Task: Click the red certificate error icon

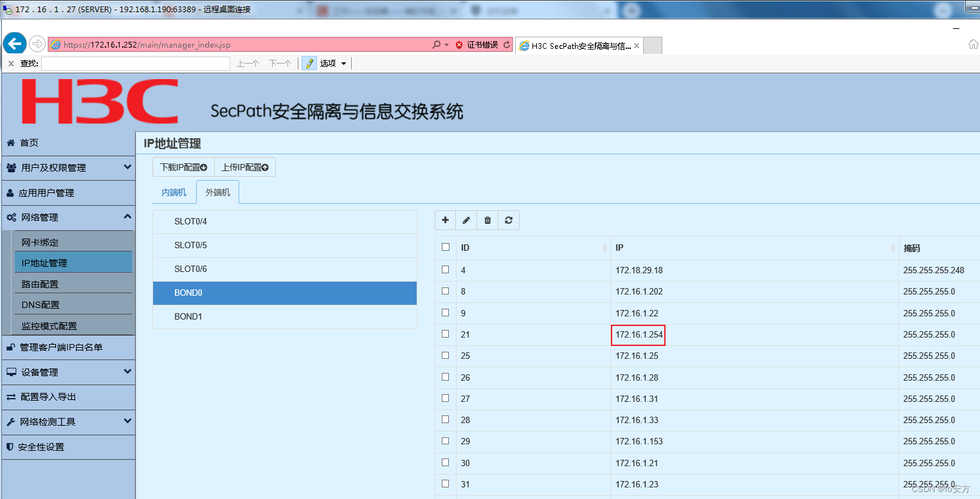Action: (x=459, y=44)
